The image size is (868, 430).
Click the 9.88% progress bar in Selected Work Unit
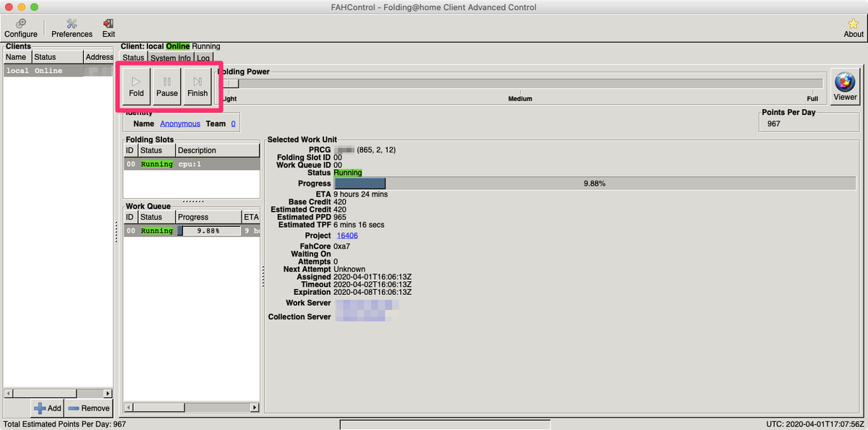pyautogui.click(x=595, y=184)
